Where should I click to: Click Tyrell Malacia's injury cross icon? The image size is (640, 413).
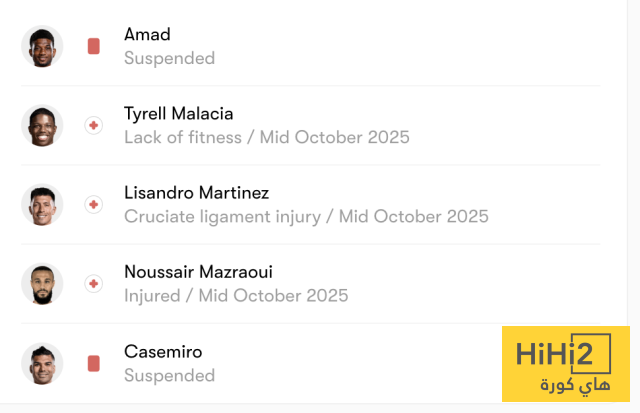click(x=93, y=125)
